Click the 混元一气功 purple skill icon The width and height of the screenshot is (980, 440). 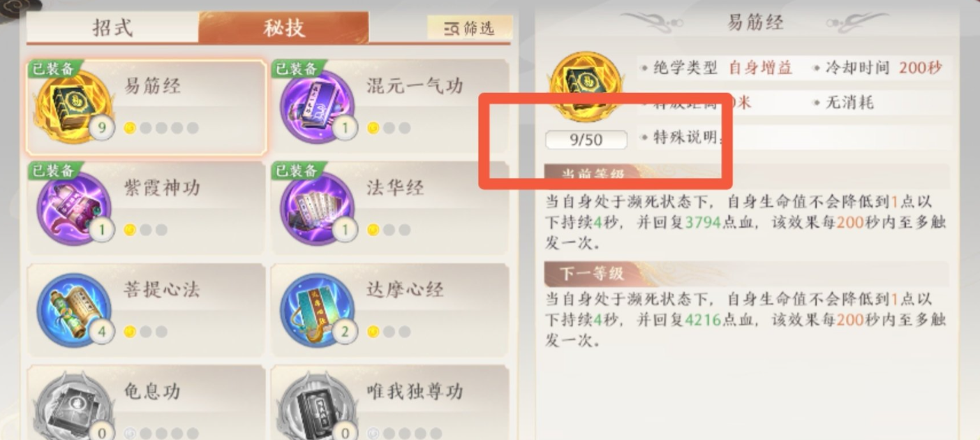316,106
